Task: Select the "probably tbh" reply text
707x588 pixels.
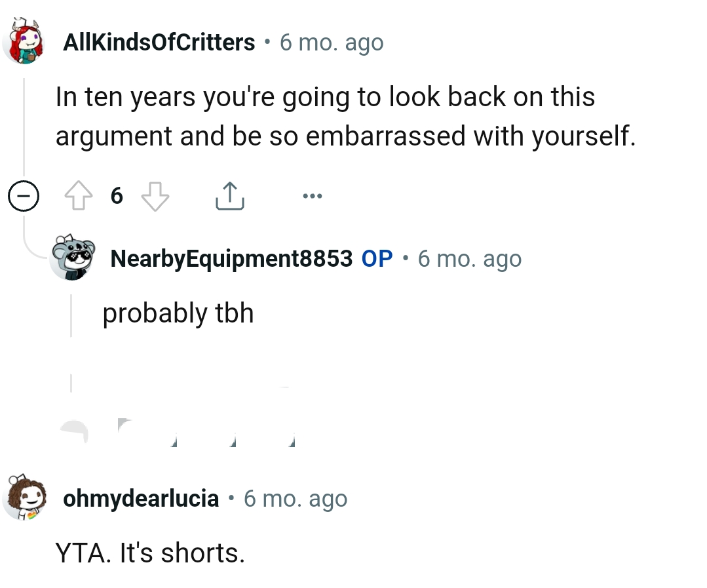Action: tap(178, 313)
